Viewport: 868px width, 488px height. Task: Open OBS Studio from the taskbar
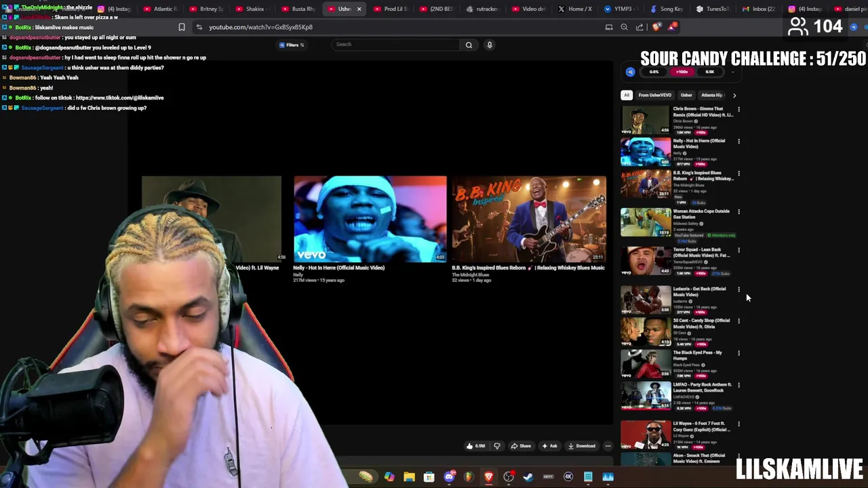point(509,477)
